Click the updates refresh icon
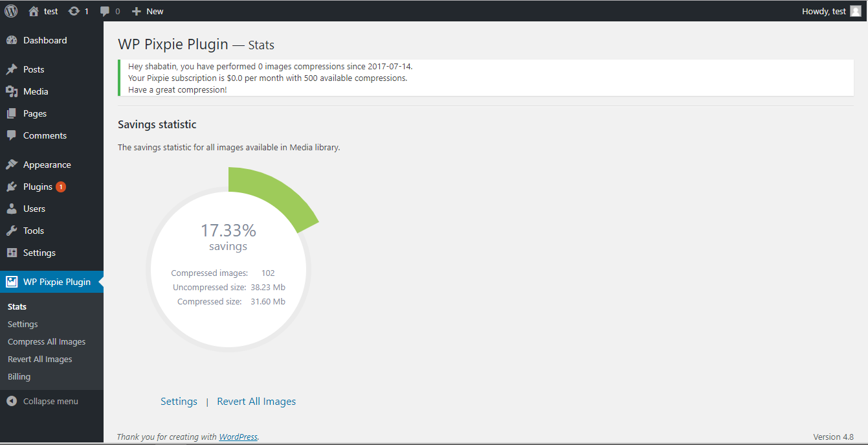 (x=74, y=11)
